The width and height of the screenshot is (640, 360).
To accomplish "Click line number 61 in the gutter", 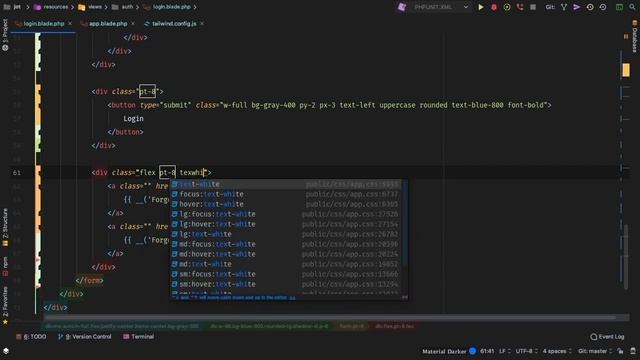I will 16,173.
